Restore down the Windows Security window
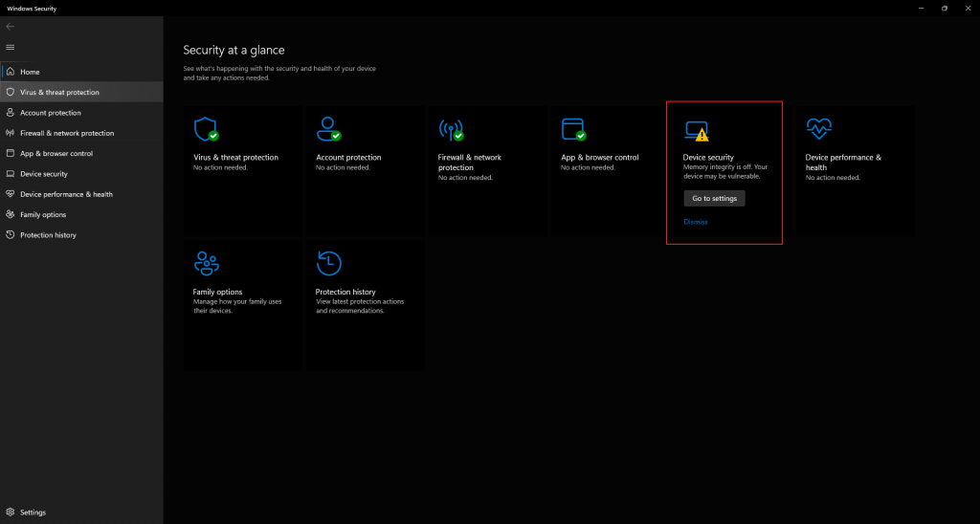This screenshot has width=980, height=524. pyautogui.click(x=945, y=8)
